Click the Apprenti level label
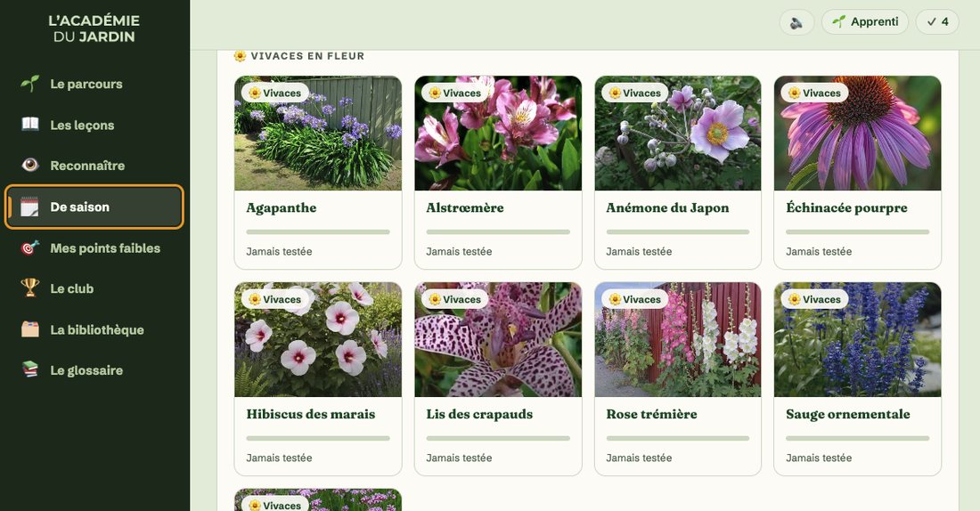Viewport: 980px width, 511px height. [874, 22]
